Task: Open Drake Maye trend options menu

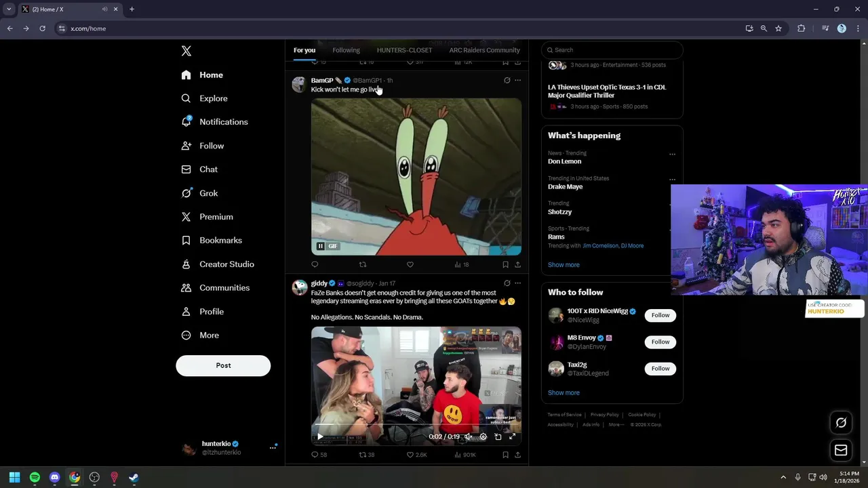Action: 672,180
